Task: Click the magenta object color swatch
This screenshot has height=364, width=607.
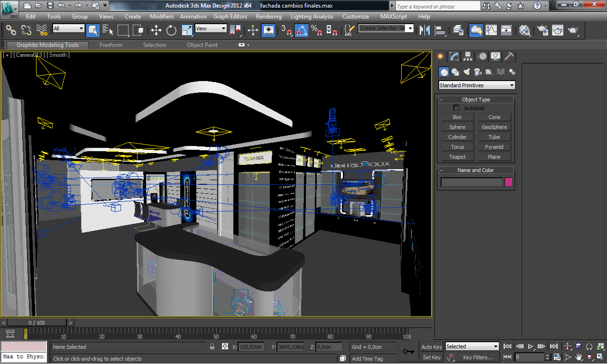Action: click(x=509, y=182)
